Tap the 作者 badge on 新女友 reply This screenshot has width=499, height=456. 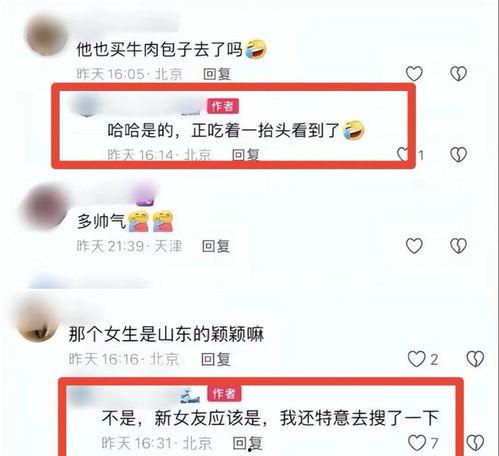[224, 393]
